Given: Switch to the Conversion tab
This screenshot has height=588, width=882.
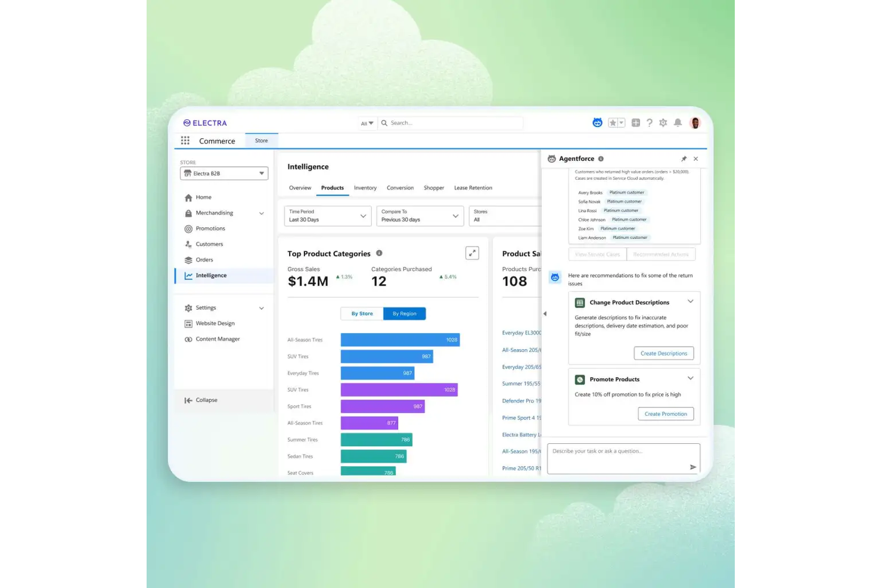Looking at the screenshot, I should 400,188.
